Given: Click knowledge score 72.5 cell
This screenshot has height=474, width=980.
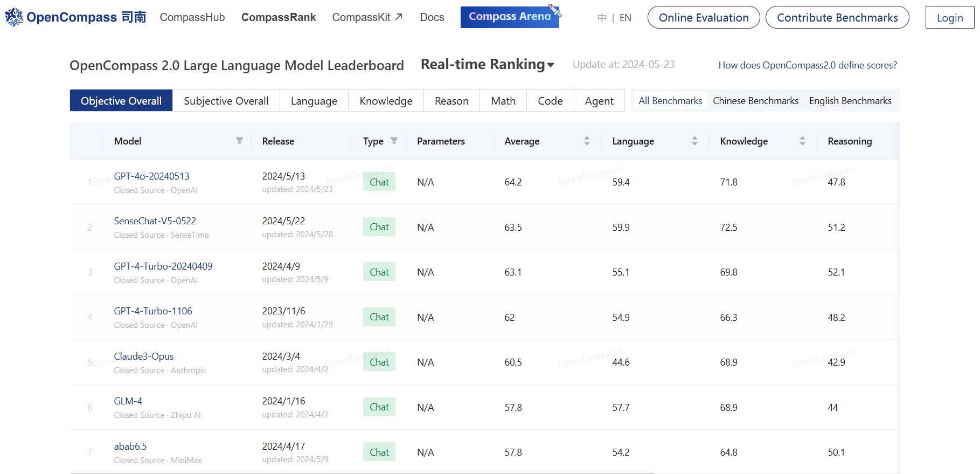Looking at the screenshot, I should [729, 228].
